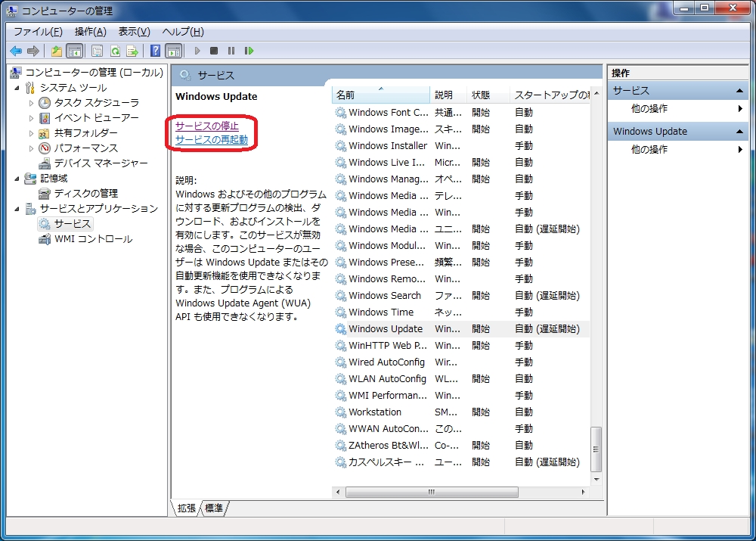Screen dimensions: 756x541
Task: Click the Export List toolbar icon
Action: pos(132,51)
